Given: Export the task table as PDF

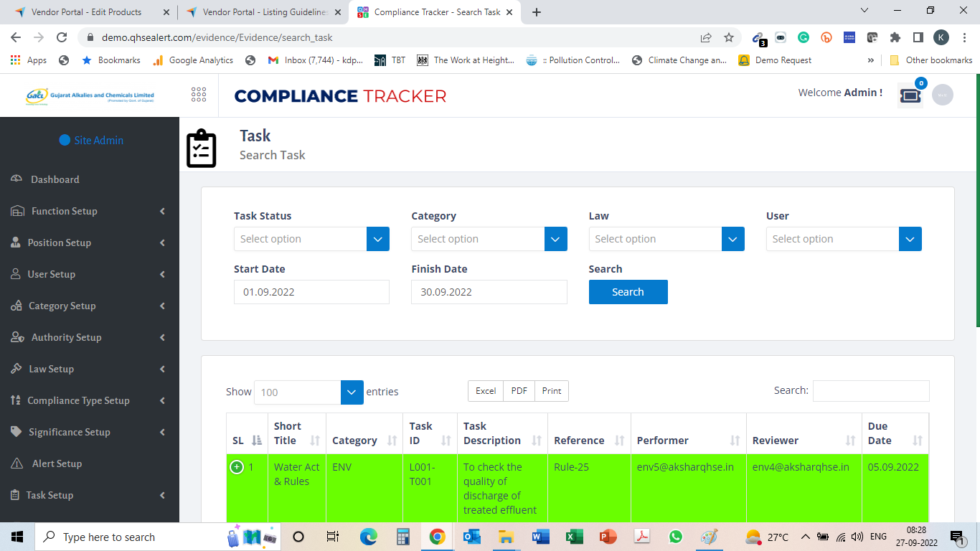Looking at the screenshot, I should tap(518, 390).
